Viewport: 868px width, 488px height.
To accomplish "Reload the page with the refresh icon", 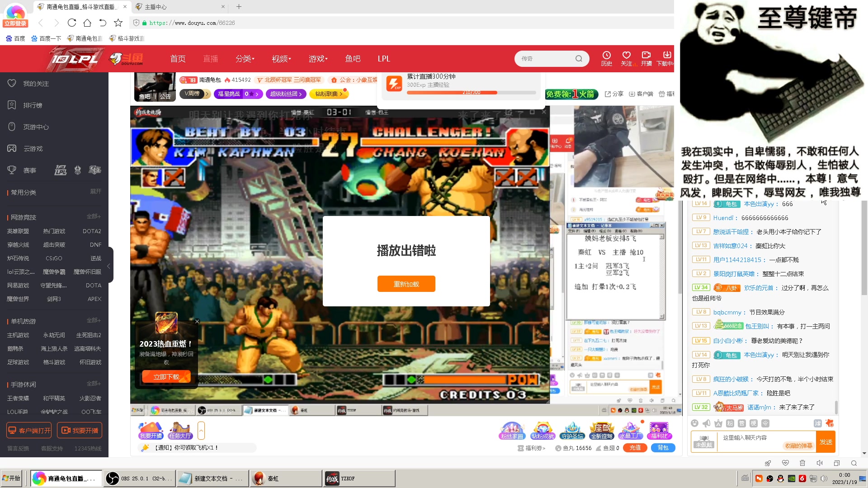I will [x=72, y=23].
